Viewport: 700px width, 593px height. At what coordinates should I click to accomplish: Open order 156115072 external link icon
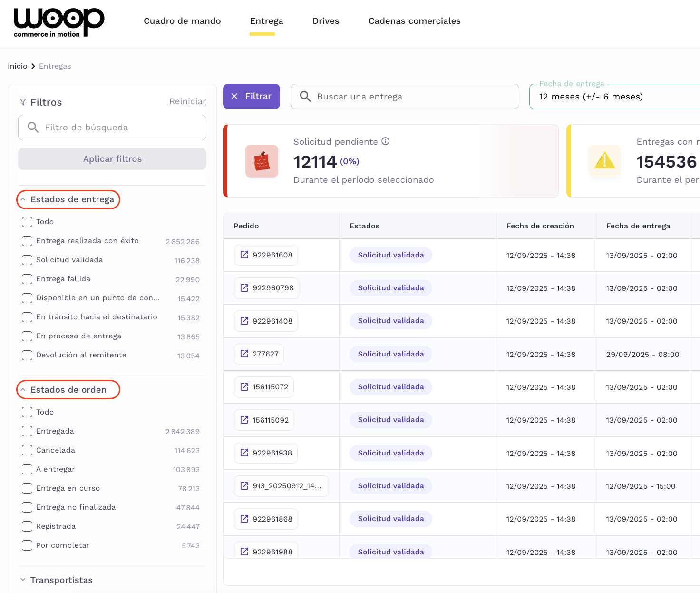tap(244, 387)
